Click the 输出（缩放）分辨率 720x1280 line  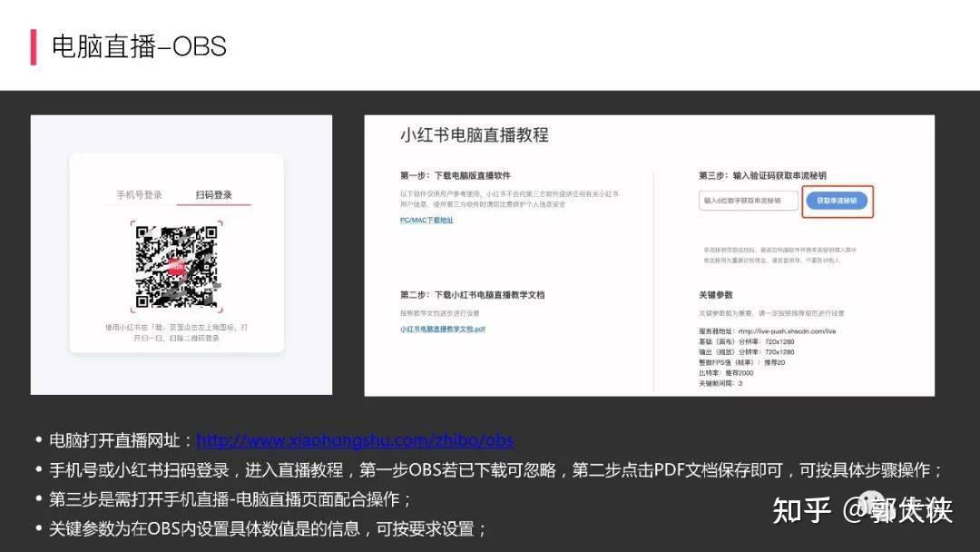tap(746, 352)
